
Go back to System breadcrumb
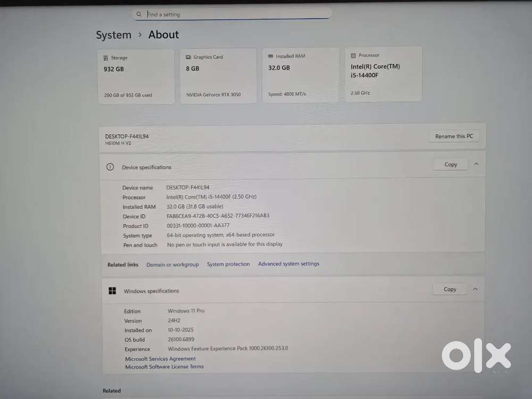pos(113,35)
